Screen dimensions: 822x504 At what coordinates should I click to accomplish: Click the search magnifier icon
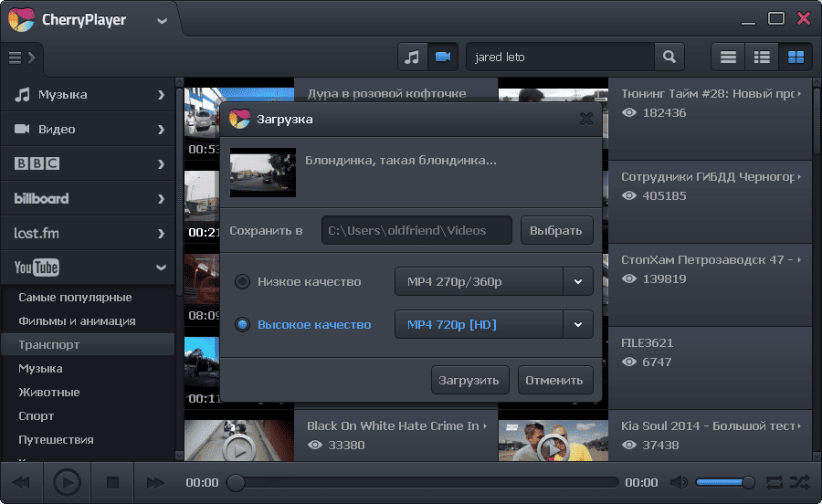pyautogui.click(x=669, y=57)
